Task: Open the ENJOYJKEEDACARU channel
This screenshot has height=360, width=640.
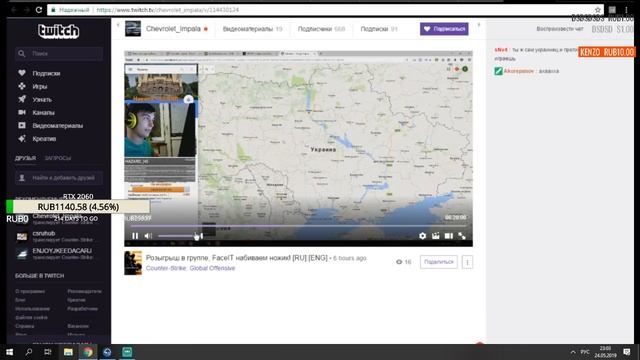Action: coord(62,251)
